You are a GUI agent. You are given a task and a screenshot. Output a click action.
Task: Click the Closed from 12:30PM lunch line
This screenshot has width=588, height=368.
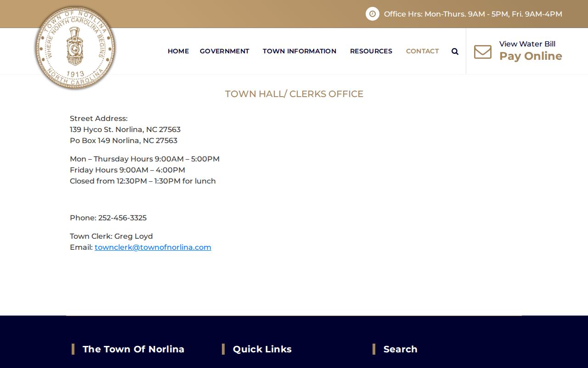click(143, 181)
